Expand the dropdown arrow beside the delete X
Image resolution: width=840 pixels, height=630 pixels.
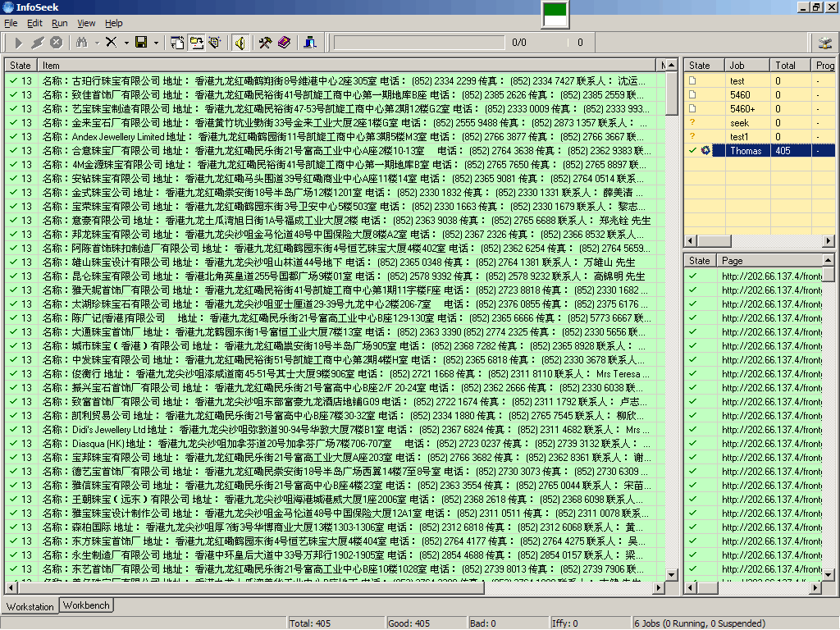point(126,43)
